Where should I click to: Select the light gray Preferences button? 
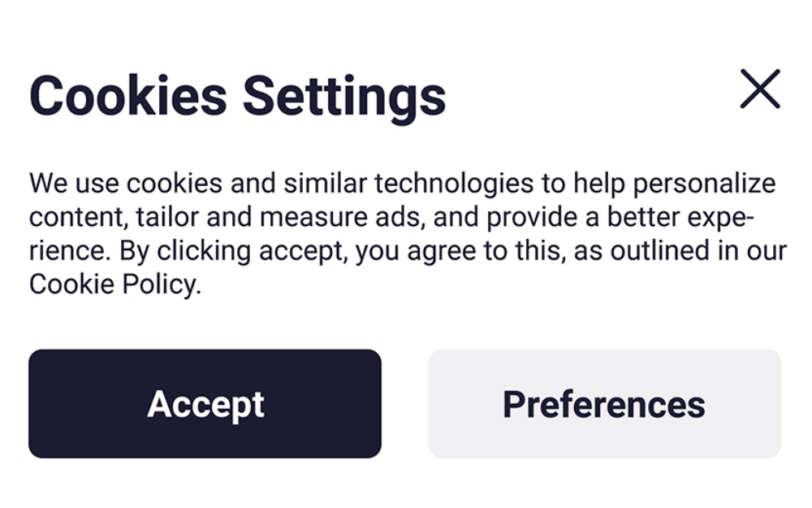coord(604,404)
